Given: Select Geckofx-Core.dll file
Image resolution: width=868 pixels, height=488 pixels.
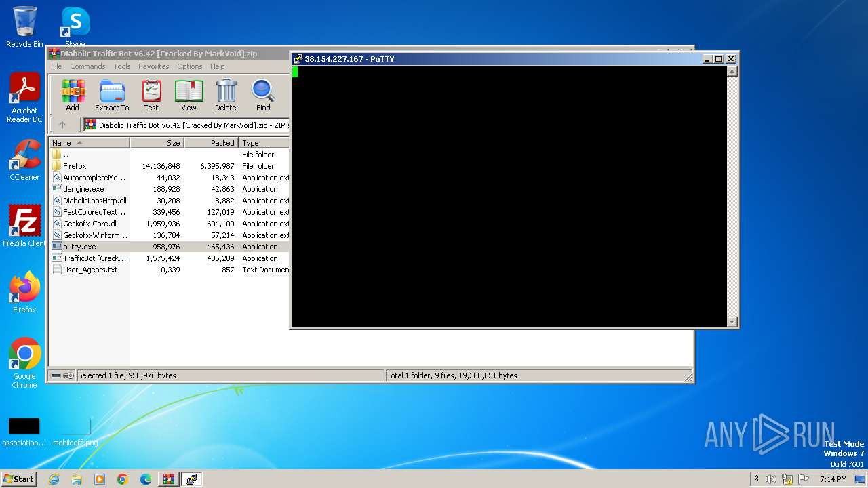Looking at the screenshot, I should pyautogui.click(x=170, y=224).
